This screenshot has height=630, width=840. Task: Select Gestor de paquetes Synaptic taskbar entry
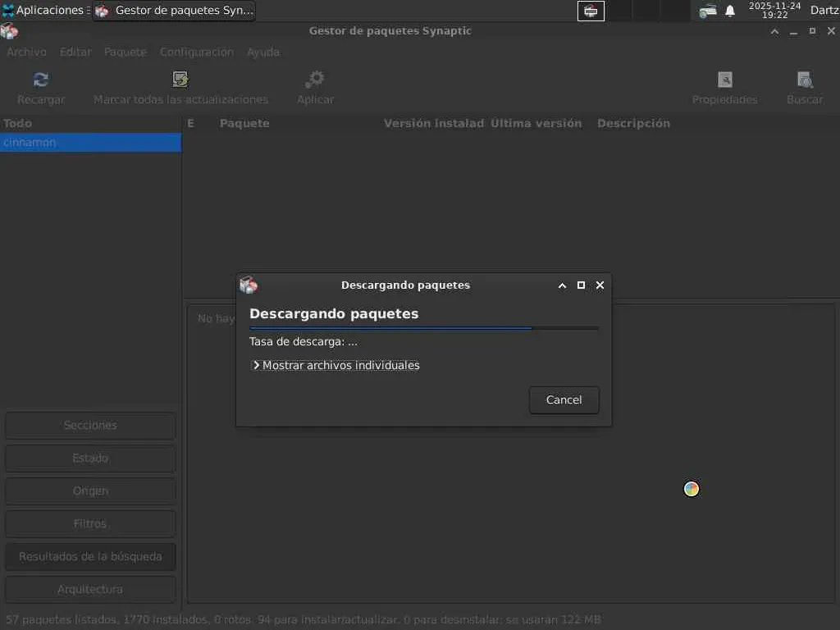point(174,11)
